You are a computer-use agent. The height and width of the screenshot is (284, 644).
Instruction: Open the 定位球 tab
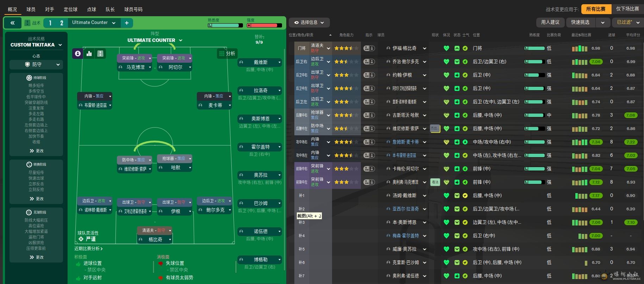[70, 10]
